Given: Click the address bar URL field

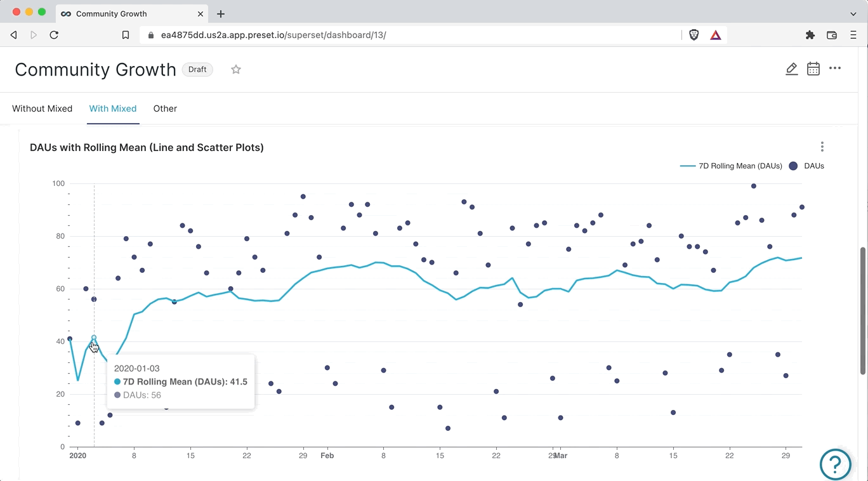Looking at the screenshot, I should click(x=406, y=36).
